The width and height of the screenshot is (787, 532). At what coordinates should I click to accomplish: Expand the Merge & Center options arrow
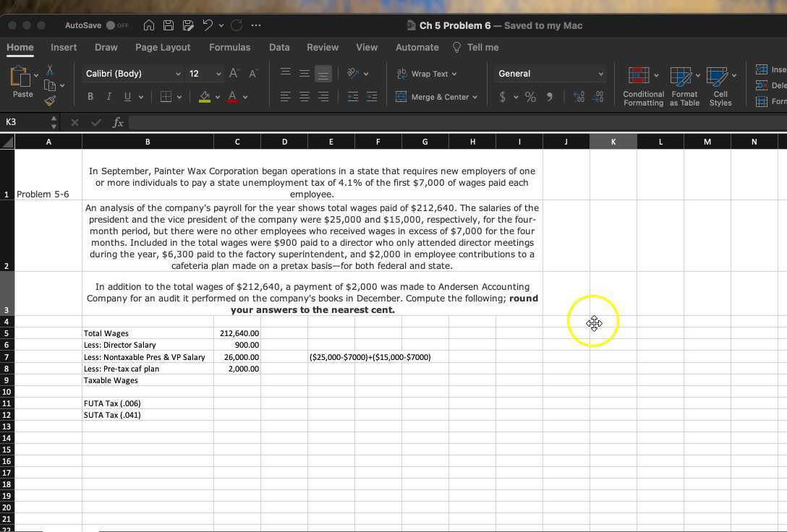click(475, 97)
